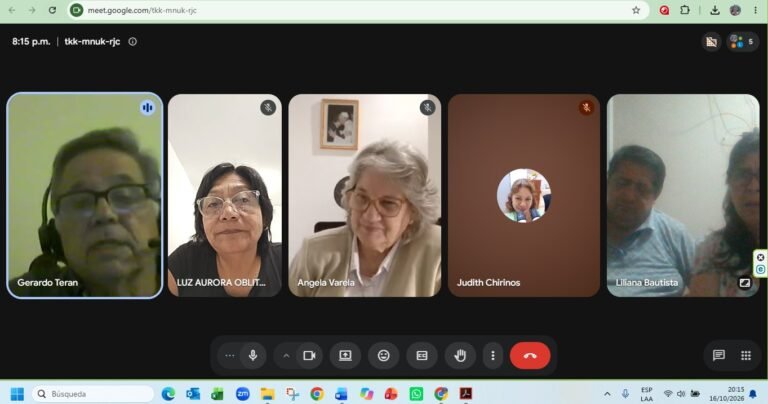The image size is (768, 404).
Task: Open audio settings three-dot menu beside microphone
Action: 229,356
